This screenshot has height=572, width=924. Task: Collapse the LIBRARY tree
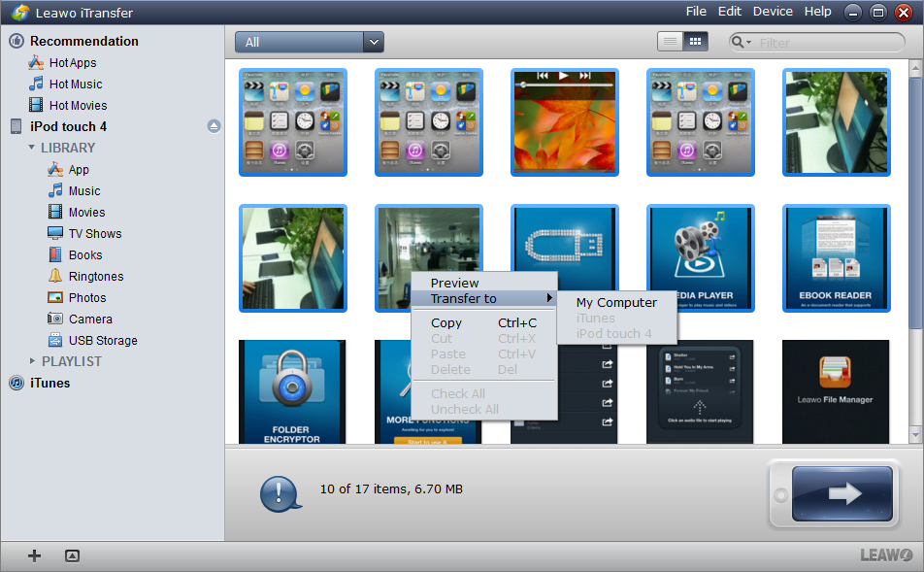tap(32, 148)
